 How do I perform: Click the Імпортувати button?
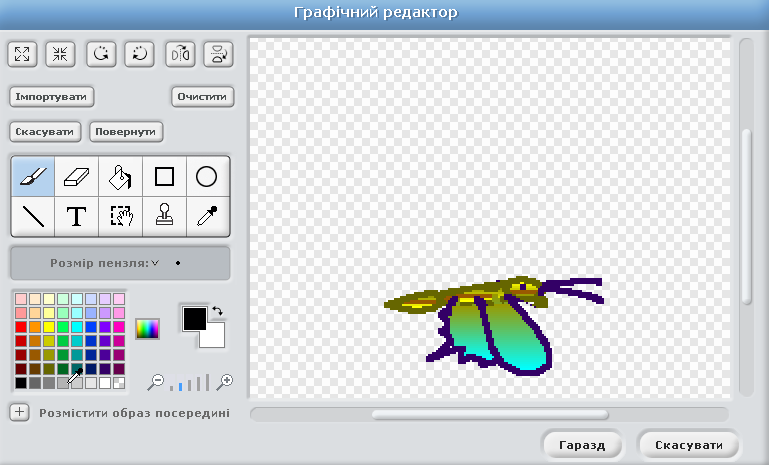click(x=51, y=97)
